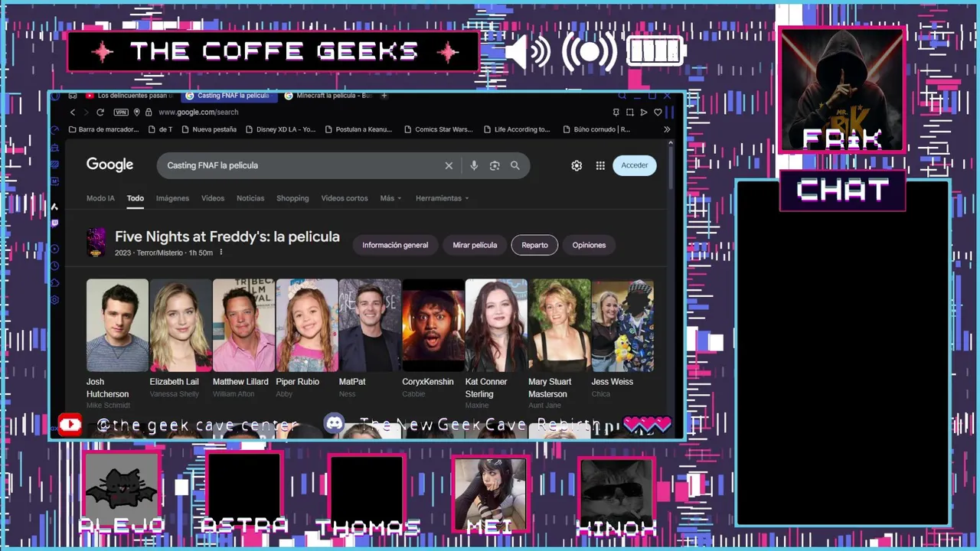This screenshot has width=980, height=551.
Task: Click the Mirar película chip
Action: point(475,245)
